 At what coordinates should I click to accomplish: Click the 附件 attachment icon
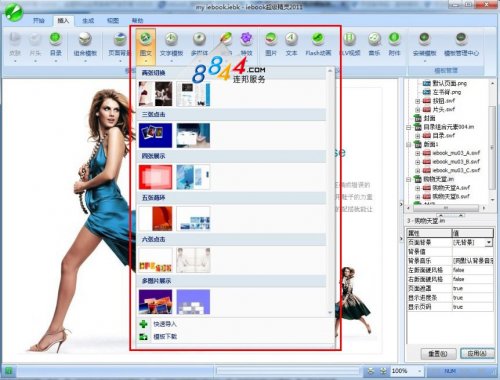point(394,44)
